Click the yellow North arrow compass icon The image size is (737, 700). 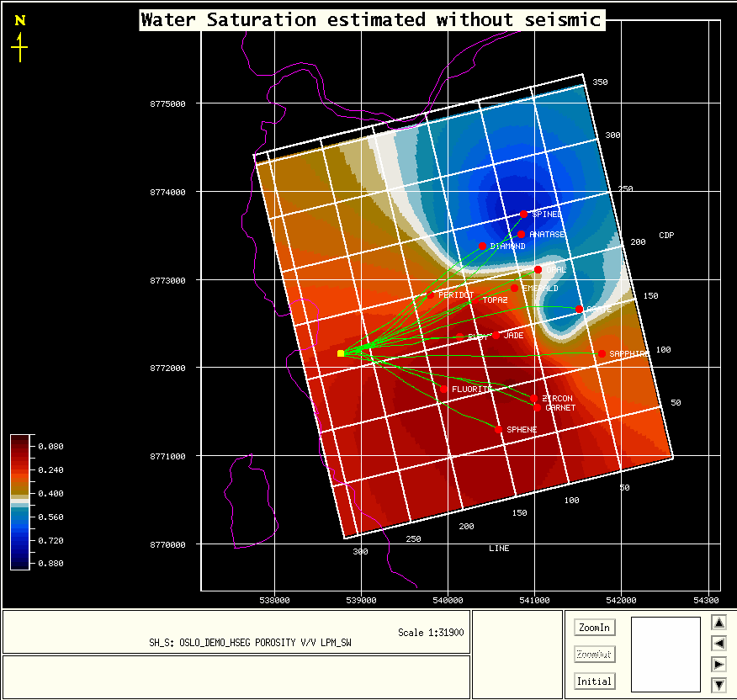click(19, 40)
